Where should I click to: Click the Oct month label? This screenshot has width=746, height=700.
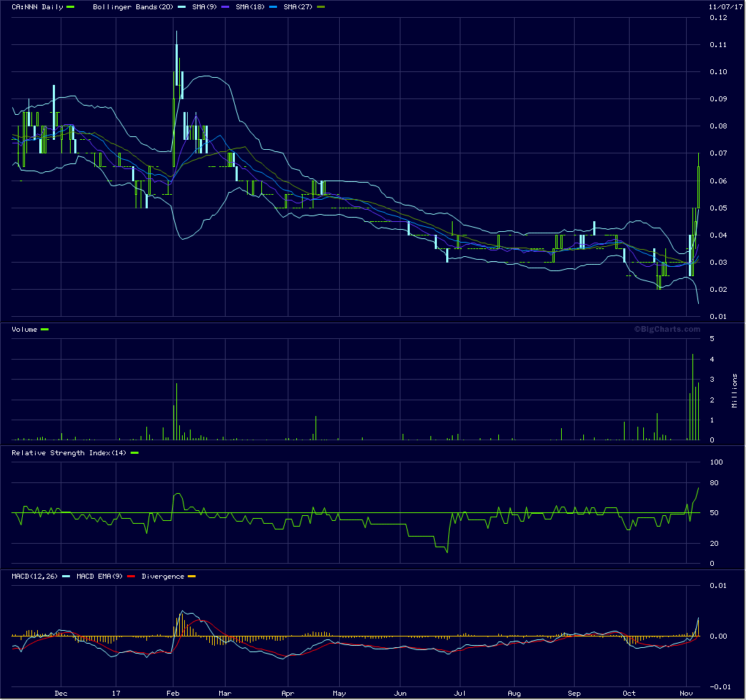click(629, 694)
